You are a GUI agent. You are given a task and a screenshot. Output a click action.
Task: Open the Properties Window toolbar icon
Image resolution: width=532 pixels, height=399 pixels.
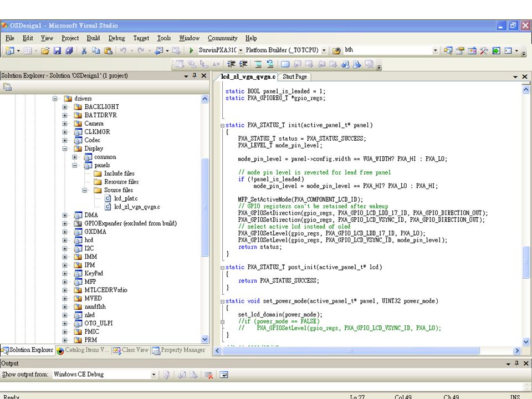(460, 51)
